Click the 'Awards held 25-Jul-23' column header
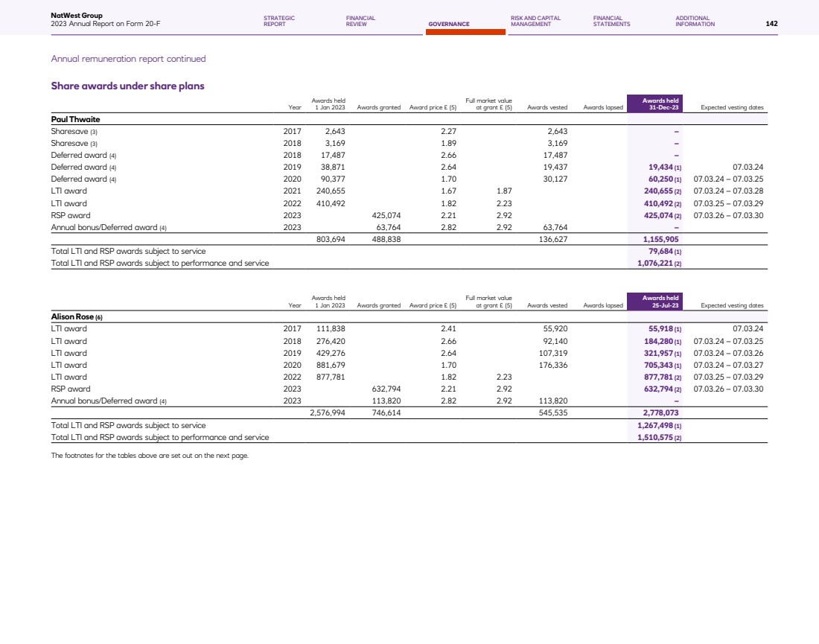 coord(660,302)
